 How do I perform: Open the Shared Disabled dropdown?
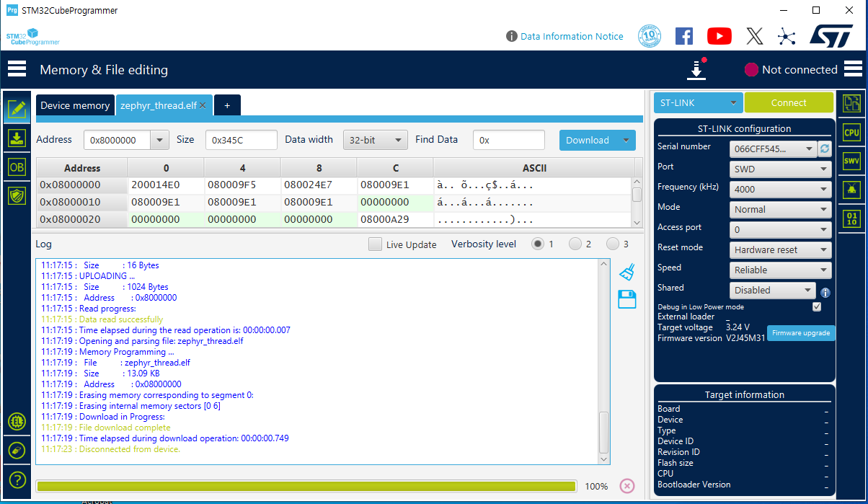[773, 291]
